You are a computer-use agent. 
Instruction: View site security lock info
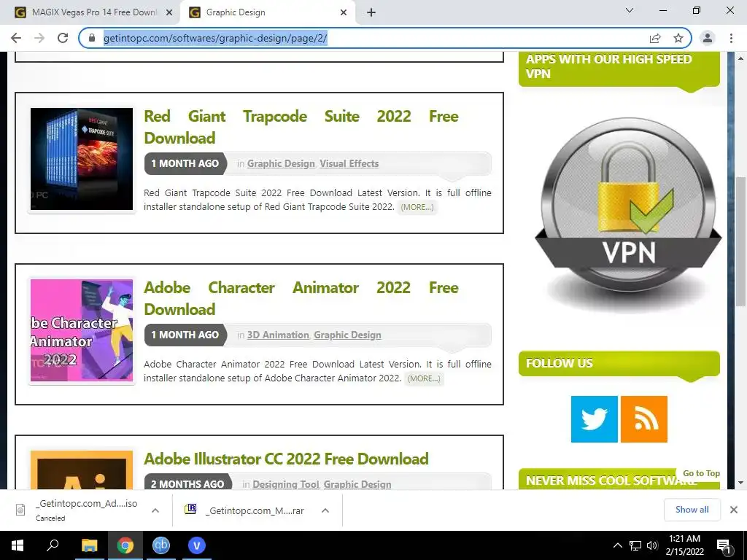tap(93, 38)
